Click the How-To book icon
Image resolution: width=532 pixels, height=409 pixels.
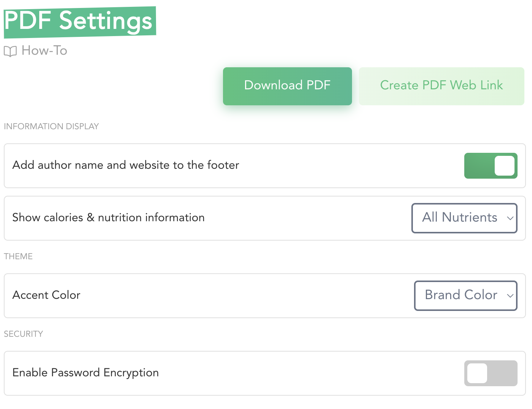pyautogui.click(x=10, y=51)
